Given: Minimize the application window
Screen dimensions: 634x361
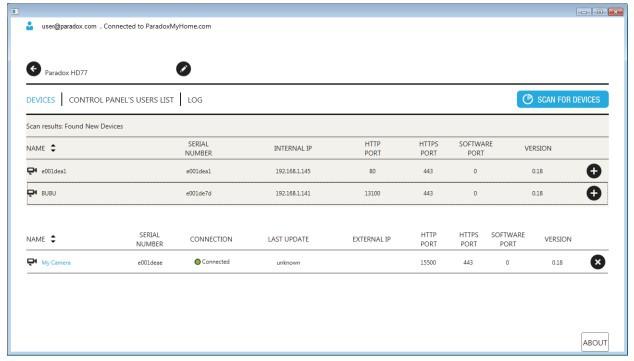Looking at the screenshot, I should coord(583,12).
